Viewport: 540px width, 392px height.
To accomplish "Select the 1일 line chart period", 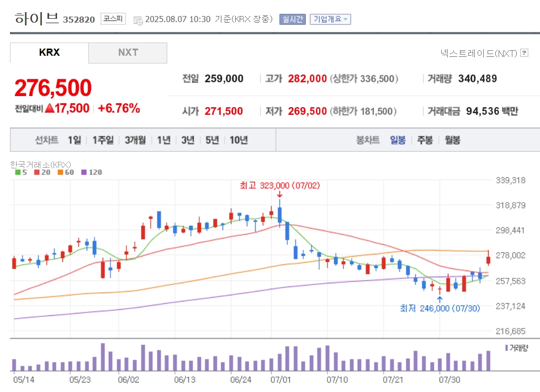I will 75,140.
